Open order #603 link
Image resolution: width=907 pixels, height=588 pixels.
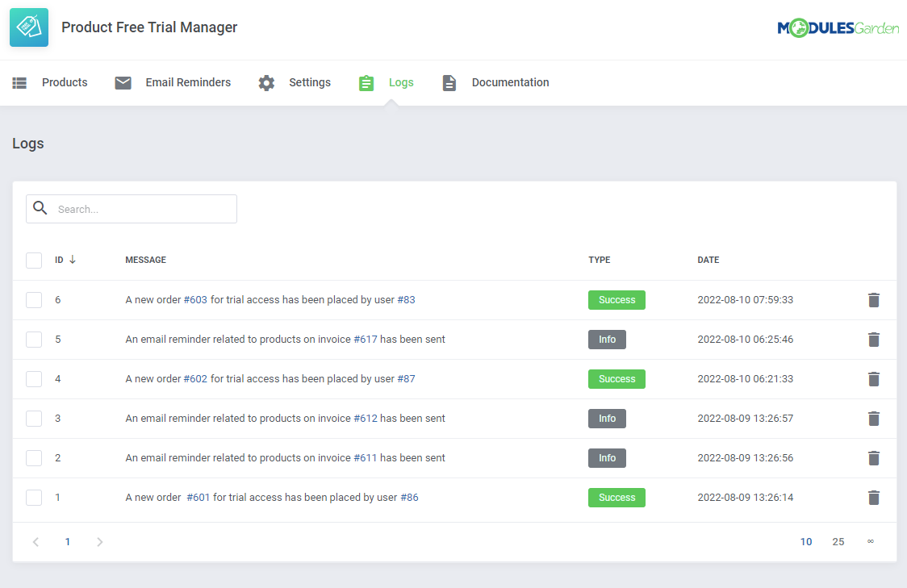coord(195,300)
